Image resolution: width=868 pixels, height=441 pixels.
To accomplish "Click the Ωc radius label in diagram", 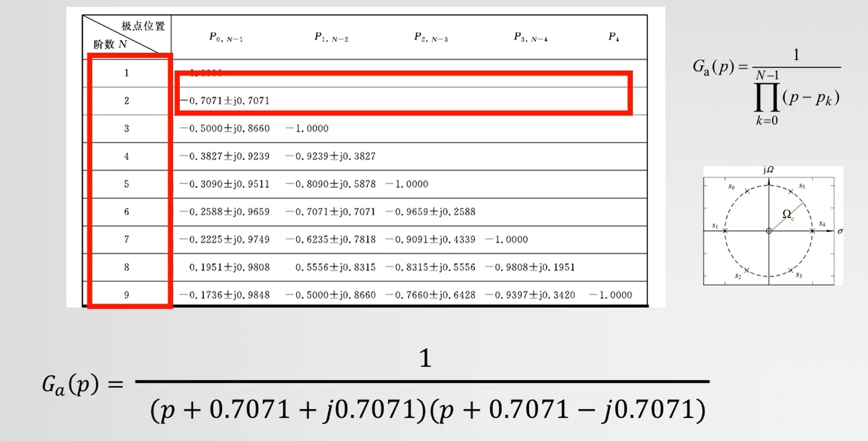I will pyautogui.click(x=788, y=214).
